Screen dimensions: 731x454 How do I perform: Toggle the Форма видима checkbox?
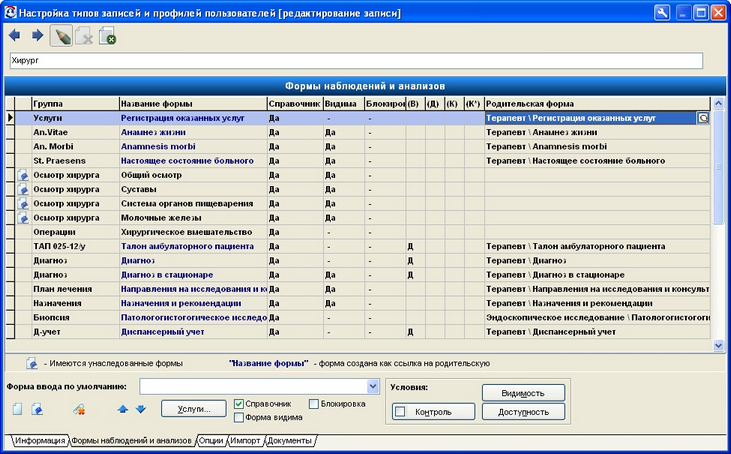coord(239,418)
